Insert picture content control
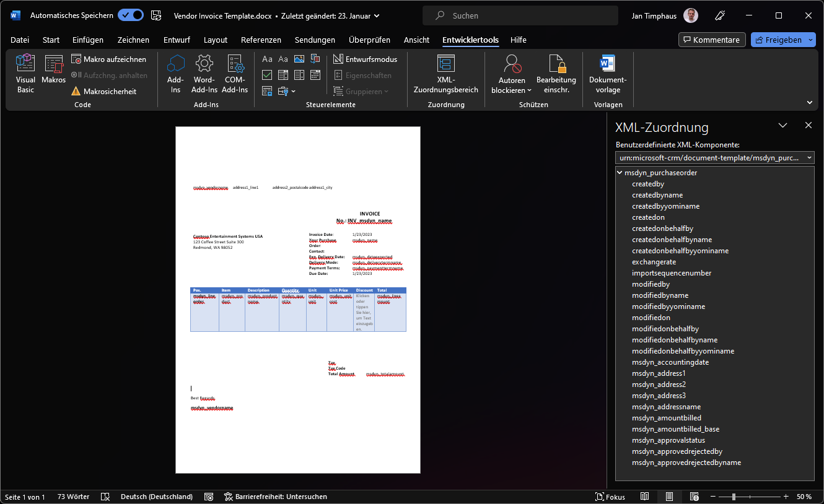This screenshot has height=504, width=824. click(299, 59)
